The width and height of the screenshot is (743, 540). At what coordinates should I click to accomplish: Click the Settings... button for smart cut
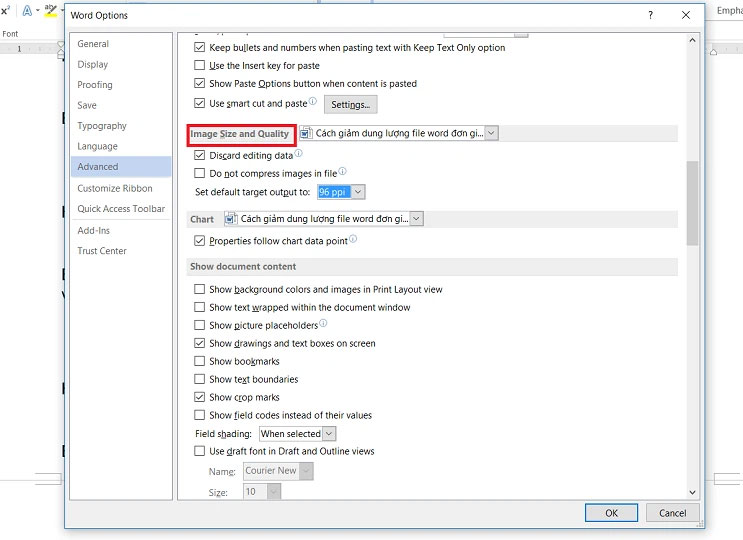coord(350,104)
